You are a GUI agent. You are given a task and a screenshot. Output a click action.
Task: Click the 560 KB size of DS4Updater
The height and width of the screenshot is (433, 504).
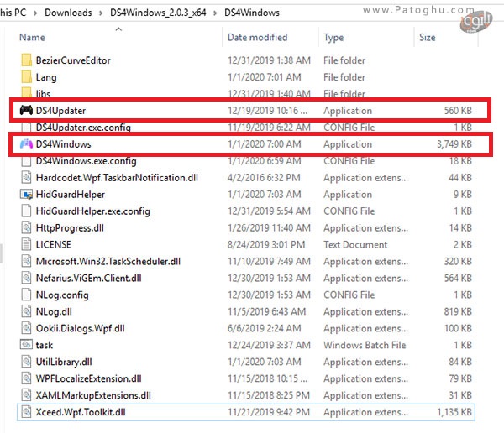(x=458, y=111)
